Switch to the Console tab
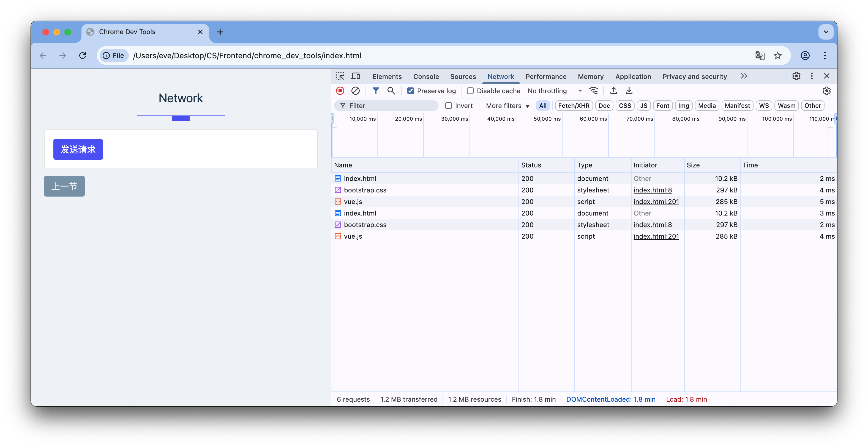This screenshot has width=868, height=447. click(x=426, y=76)
